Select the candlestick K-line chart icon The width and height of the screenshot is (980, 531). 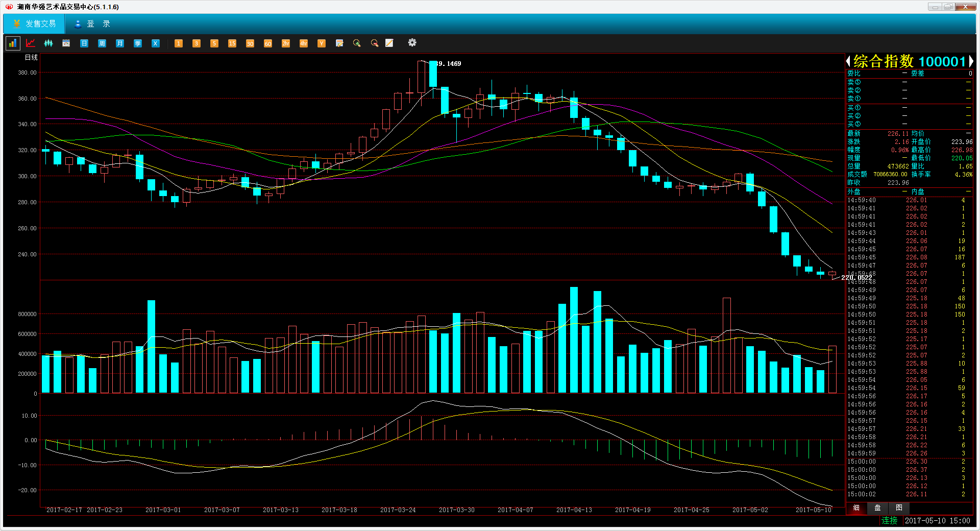point(48,43)
